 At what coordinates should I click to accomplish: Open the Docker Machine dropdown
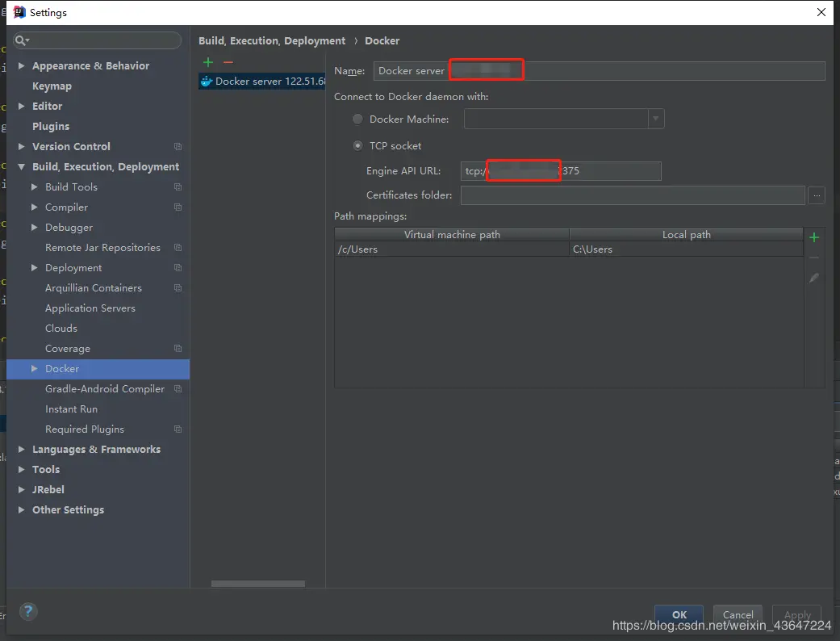coord(656,119)
